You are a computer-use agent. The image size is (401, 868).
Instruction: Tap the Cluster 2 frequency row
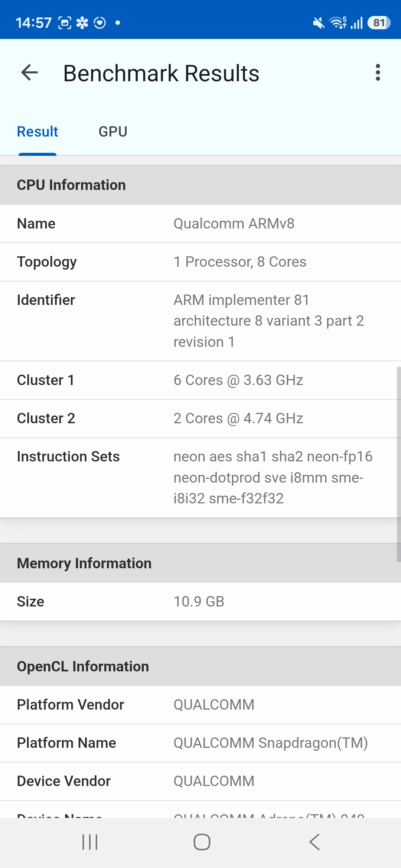pyautogui.click(x=200, y=418)
